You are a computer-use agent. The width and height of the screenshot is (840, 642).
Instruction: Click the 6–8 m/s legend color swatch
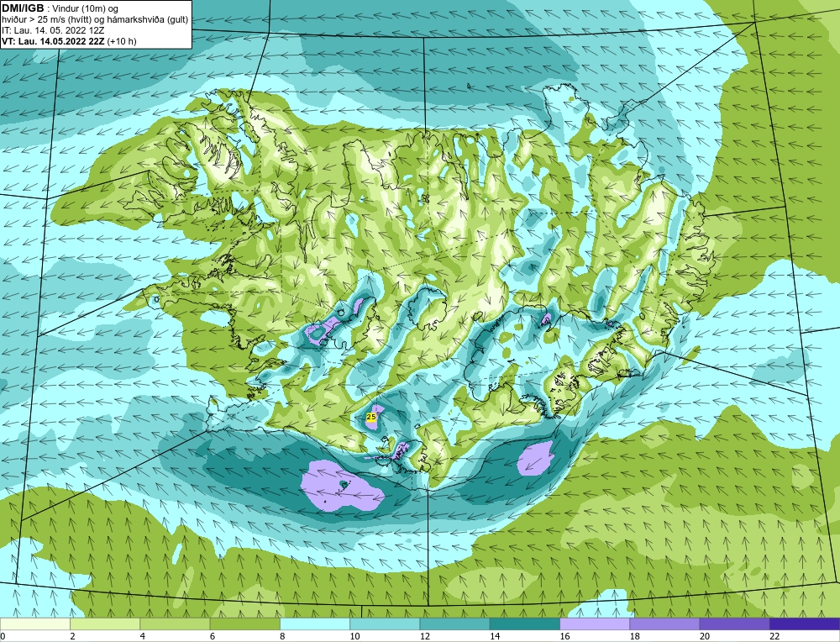coord(244,624)
